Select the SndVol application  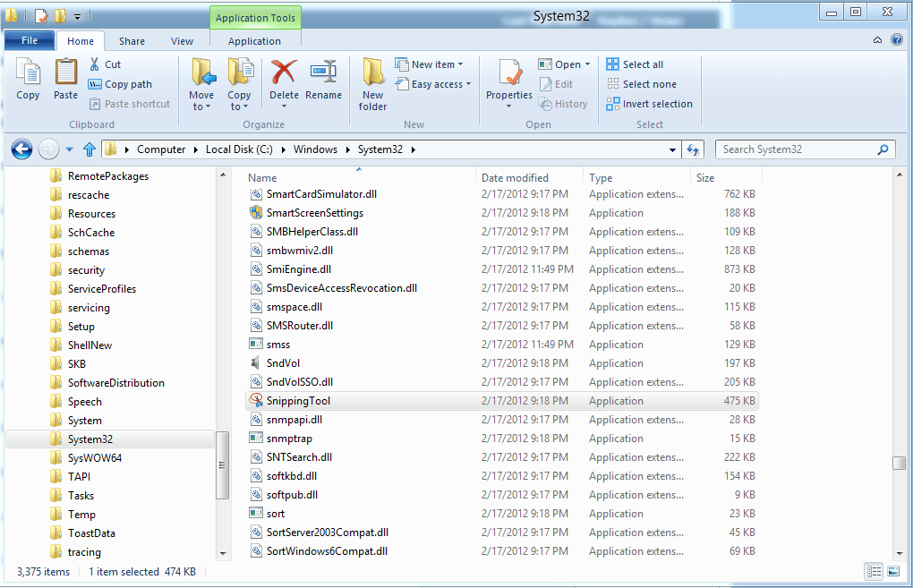[286, 362]
